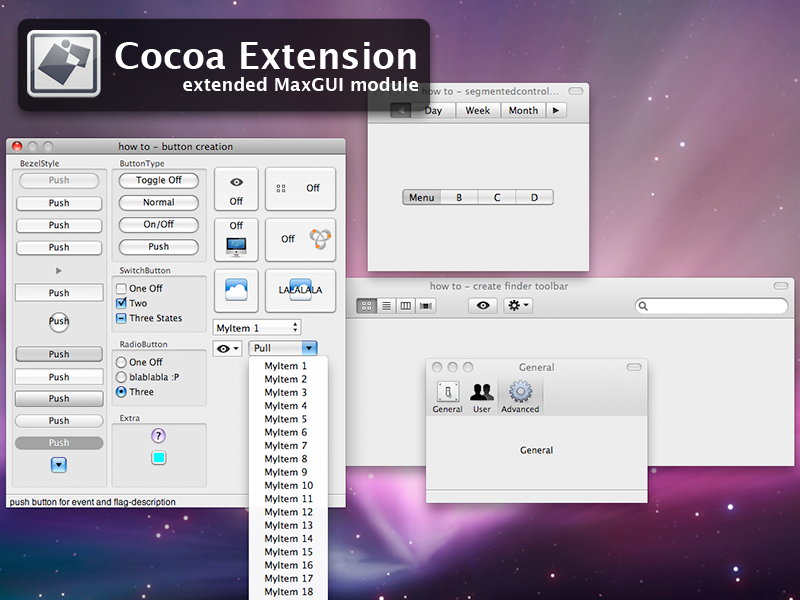Screen dimensions: 800x600
Task: Choose MyItem 8 from the open list
Action: tap(288, 459)
